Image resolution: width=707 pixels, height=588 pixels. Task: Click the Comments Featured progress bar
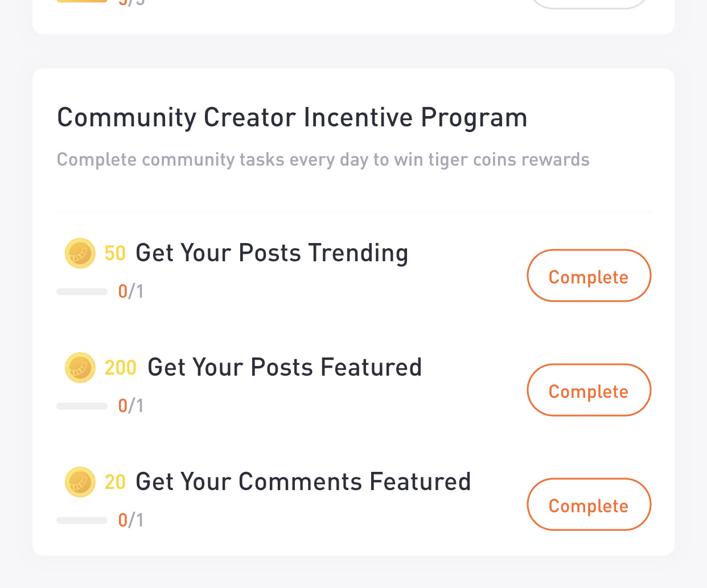[x=82, y=521]
